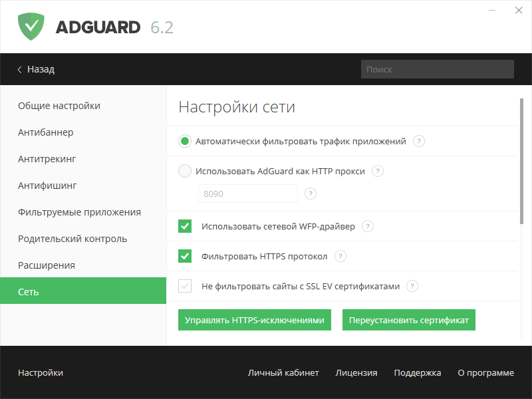
Task: Open help icon next to HTTP proxy option
Action: click(378, 171)
